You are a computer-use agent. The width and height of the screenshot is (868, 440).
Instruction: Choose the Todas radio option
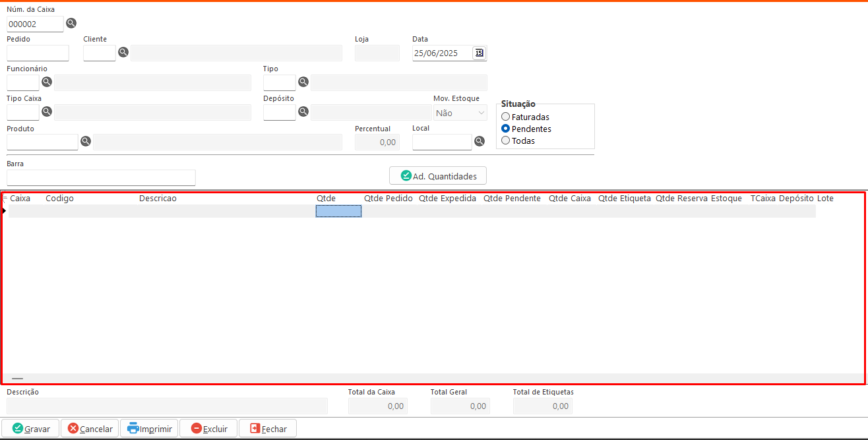click(x=506, y=141)
